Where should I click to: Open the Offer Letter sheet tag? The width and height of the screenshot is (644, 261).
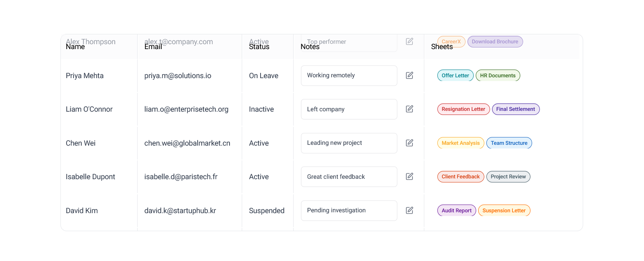click(455, 75)
